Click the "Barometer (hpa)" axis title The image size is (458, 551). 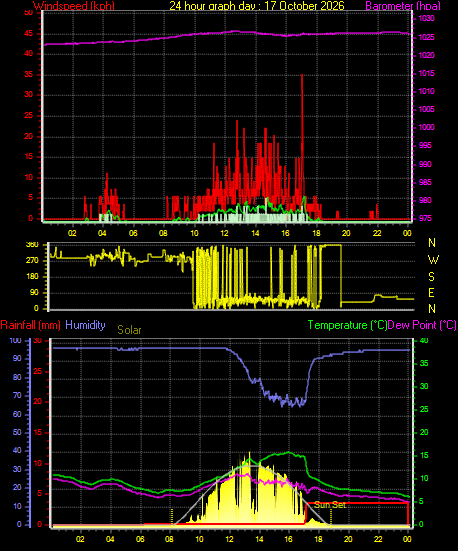(x=403, y=6)
